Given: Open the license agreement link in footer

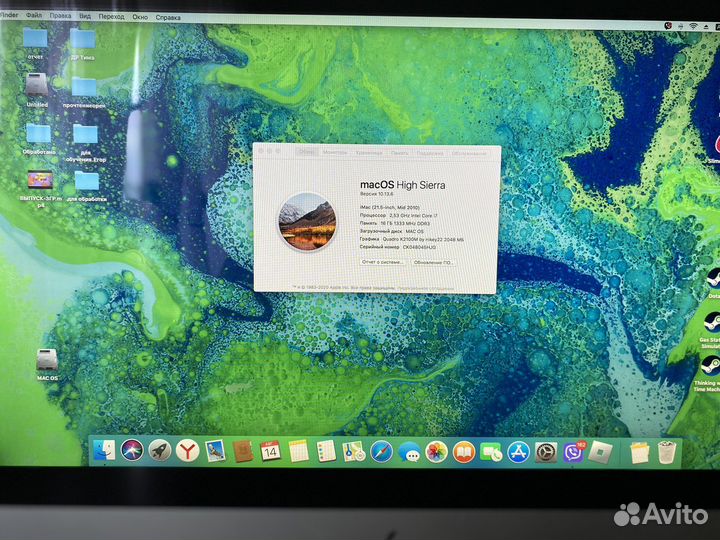Looking at the screenshot, I should pos(425,288).
